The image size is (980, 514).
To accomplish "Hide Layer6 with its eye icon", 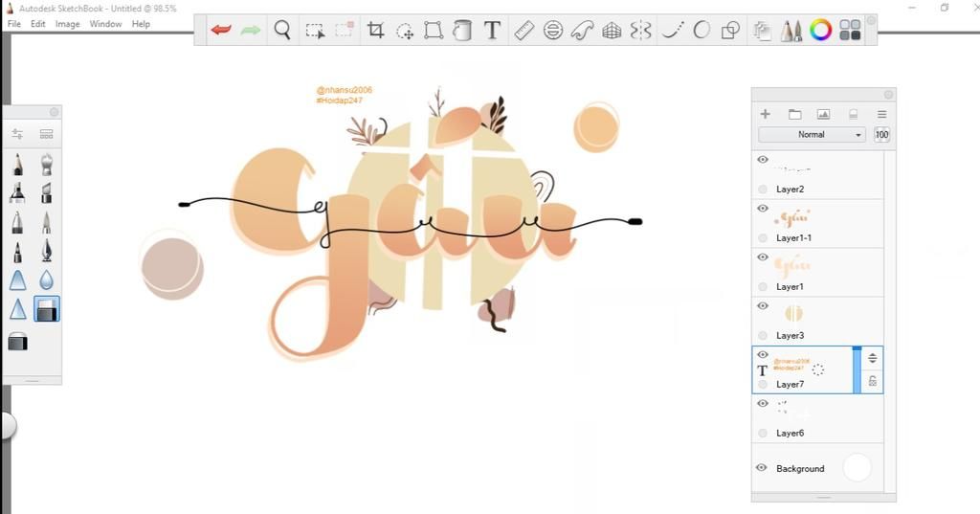I will pos(763,403).
